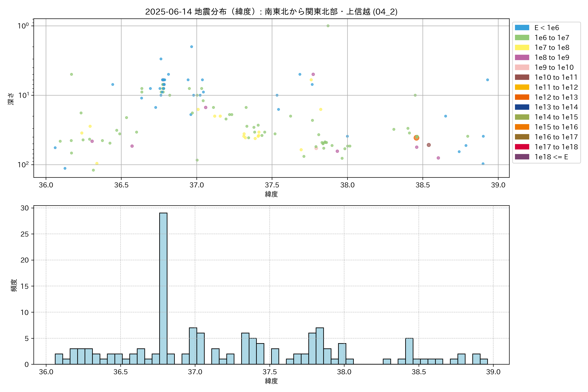Click the red 1e17 to 1e18 swatch

(x=522, y=147)
